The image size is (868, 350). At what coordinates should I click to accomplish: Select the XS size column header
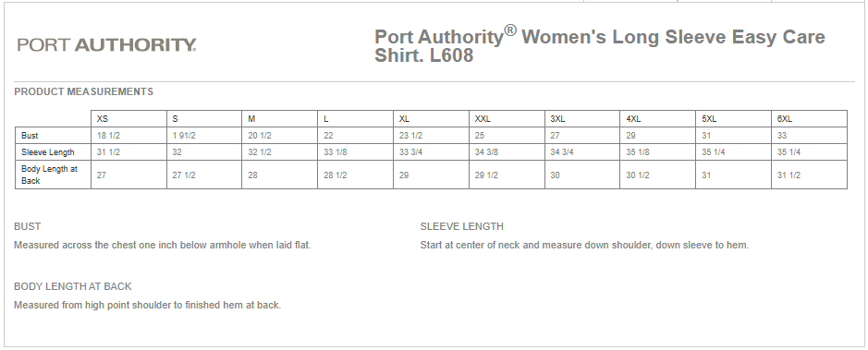[103, 119]
